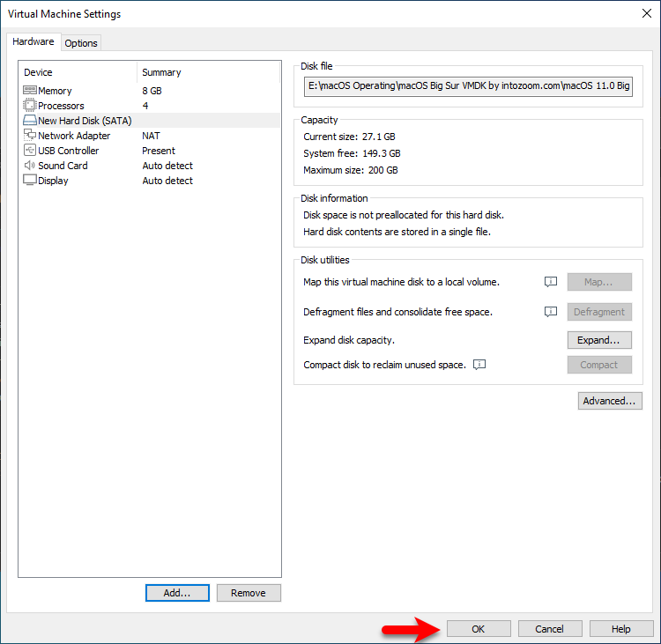Viewport: 661px width, 644px height.
Task: Show info tip for Defragment files
Action: click(551, 312)
